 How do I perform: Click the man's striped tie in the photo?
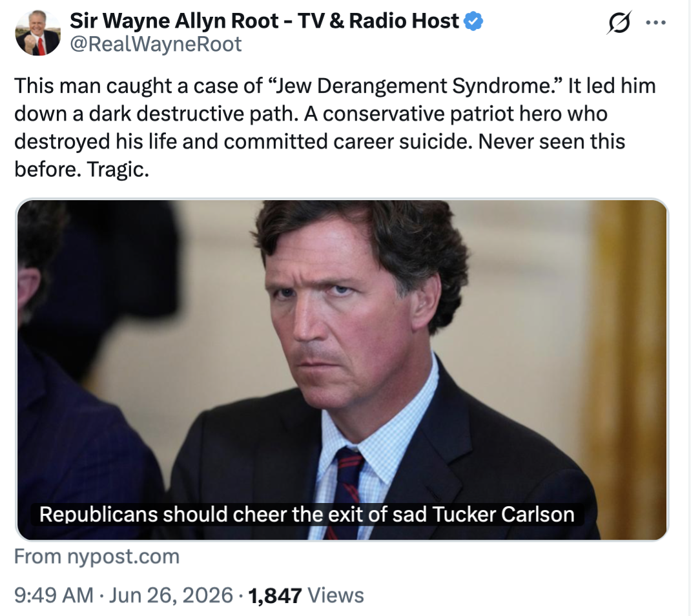[347, 489]
